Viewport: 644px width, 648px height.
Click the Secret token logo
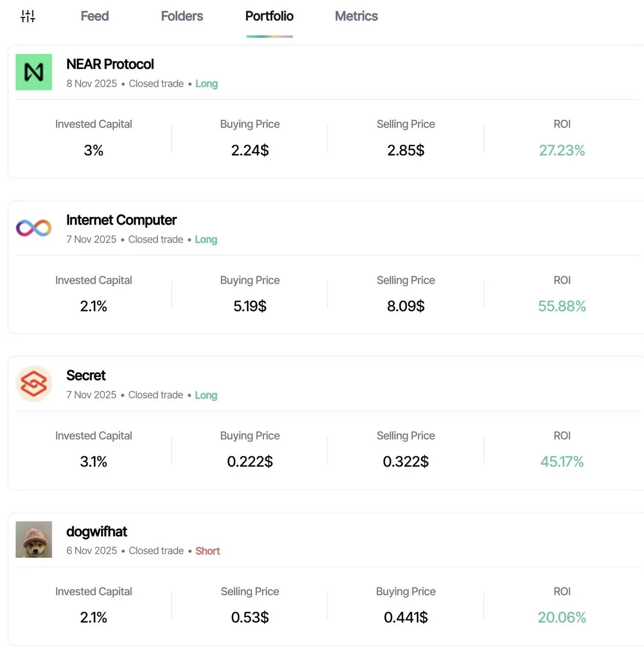coord(33,384)
